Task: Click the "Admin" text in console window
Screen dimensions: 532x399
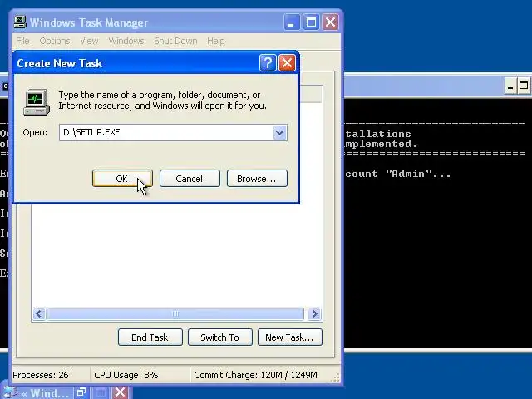Action: pyautogui.click(x=409, y=174)
